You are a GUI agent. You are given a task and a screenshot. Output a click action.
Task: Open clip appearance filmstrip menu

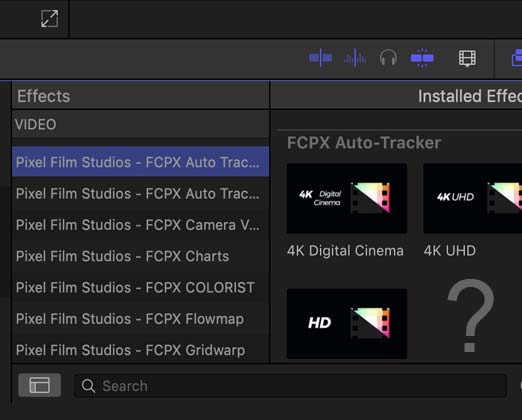(467, 58)
